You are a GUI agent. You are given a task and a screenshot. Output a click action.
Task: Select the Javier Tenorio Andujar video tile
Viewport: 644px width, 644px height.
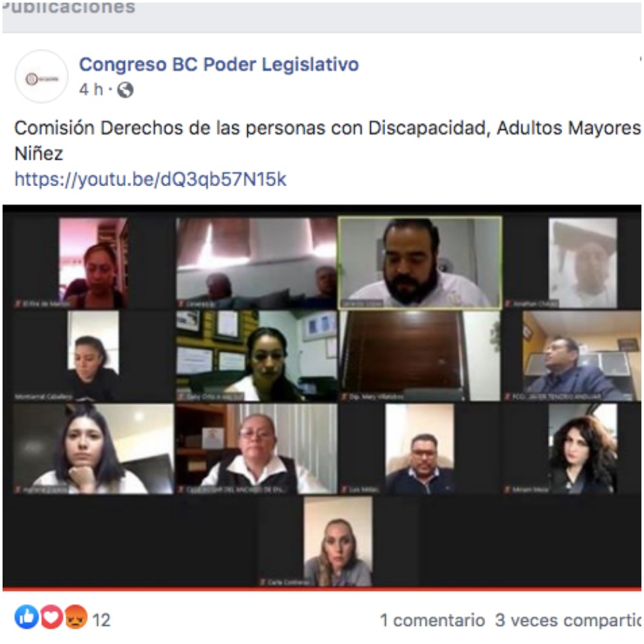pos(572,355)
